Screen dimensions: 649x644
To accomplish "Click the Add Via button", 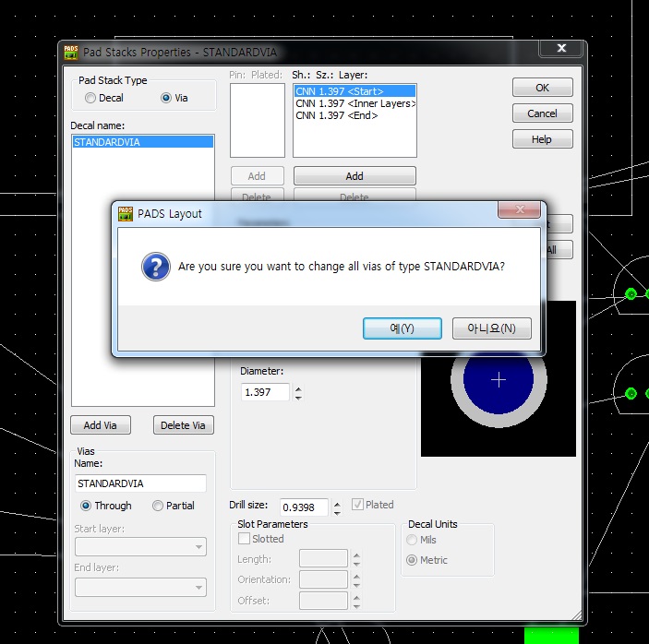I will click(x=101, y=425).
